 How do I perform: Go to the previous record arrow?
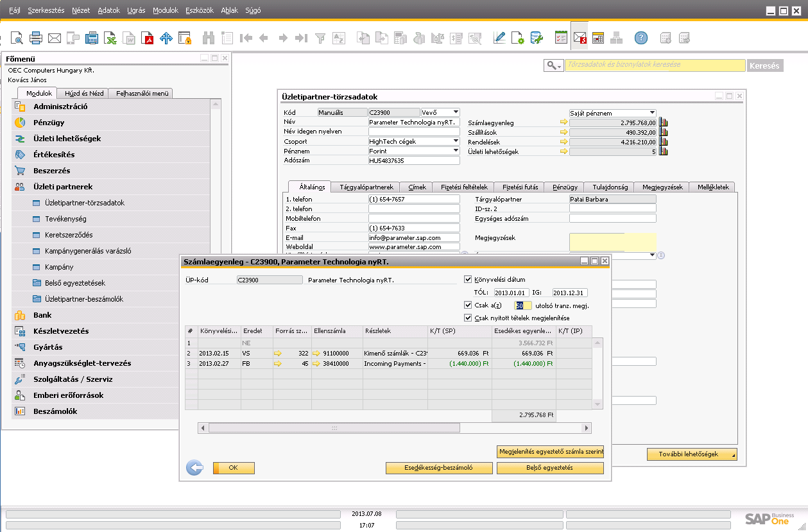click(264, 39)
